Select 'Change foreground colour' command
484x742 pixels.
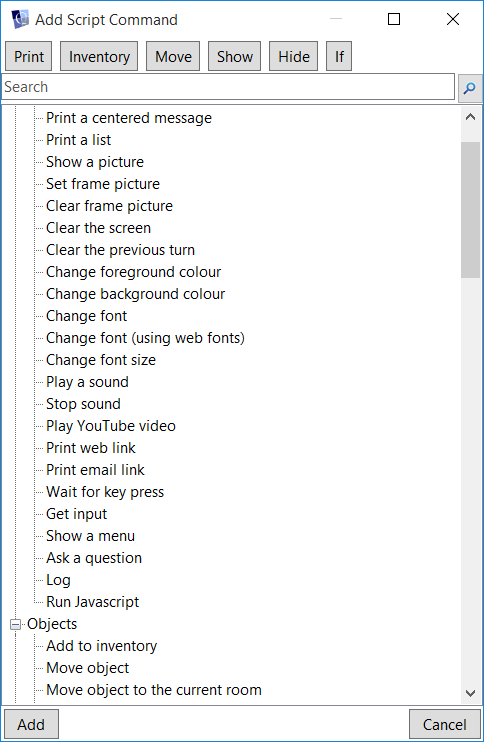(133, 272)
